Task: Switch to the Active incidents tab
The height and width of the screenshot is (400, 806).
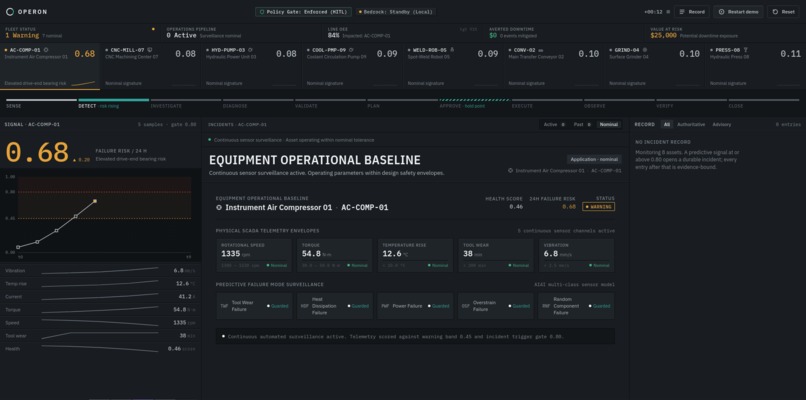Action: tap(554, 124)
